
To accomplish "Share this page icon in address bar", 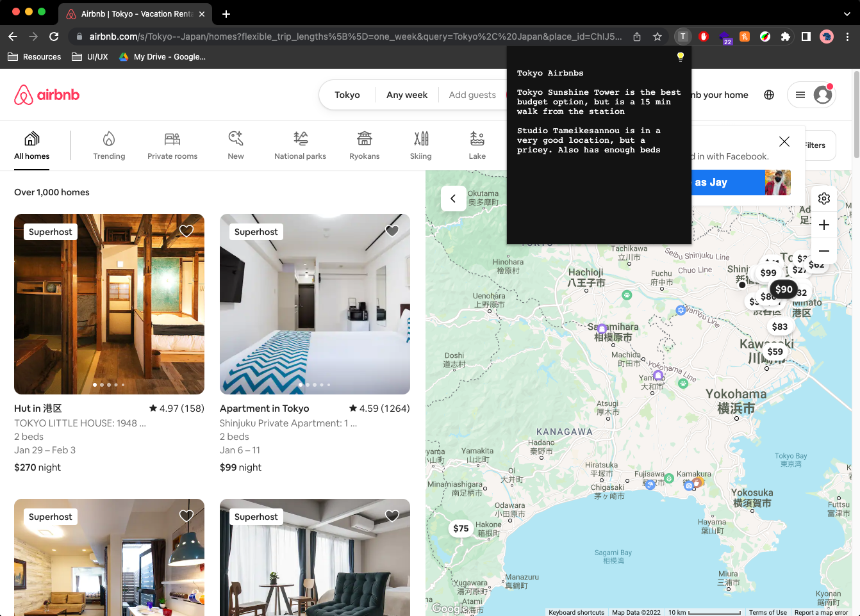I will coord(637,36).
